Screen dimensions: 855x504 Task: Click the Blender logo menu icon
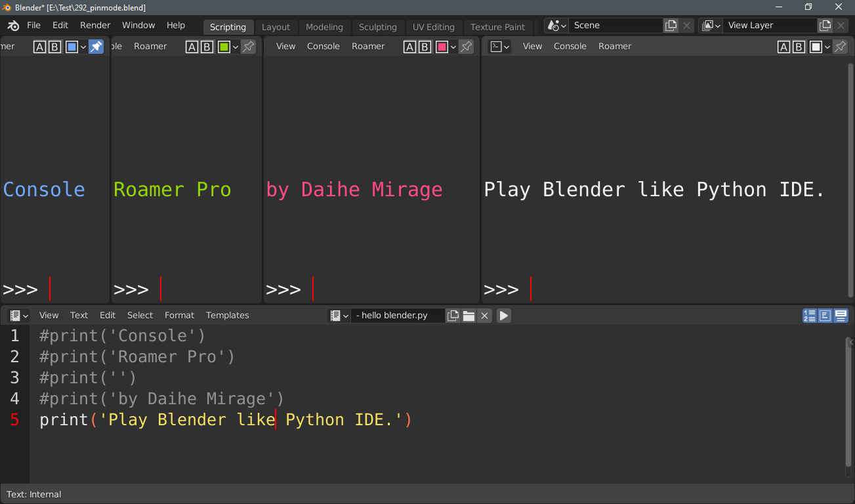pos(14,26)
